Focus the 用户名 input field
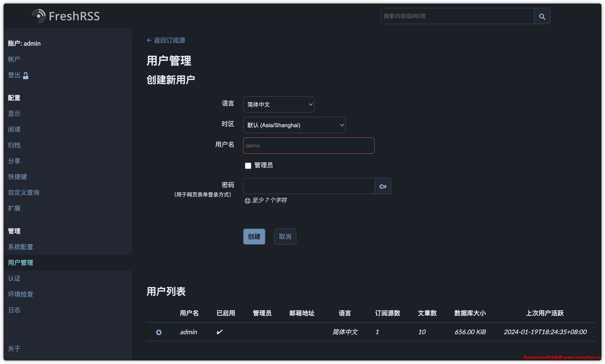Viewport: 605px width, 364px height. coord(308,146)
